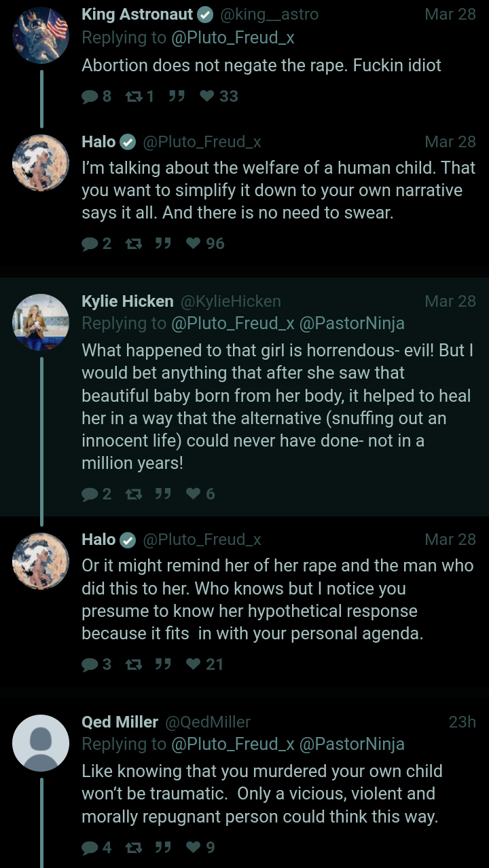Open Qed Miller's default avatar
Image resolution: width=489 pixels, height=868 pixels.
click(x=41, y=742)
